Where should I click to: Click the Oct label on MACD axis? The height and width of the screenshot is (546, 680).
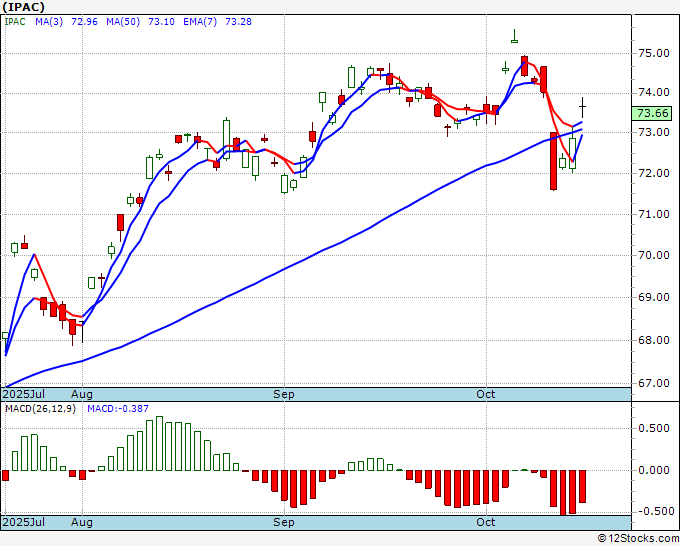tap(486, 522)
